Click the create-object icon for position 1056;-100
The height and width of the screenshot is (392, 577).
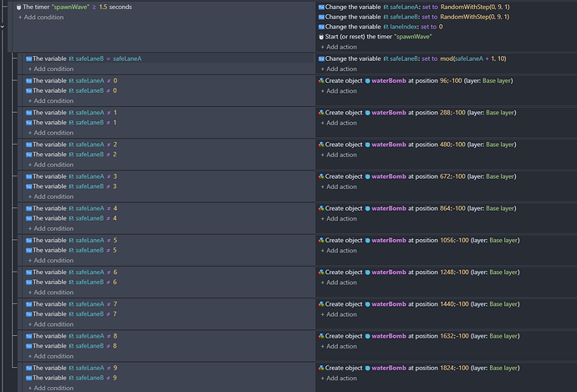point(321,240)
